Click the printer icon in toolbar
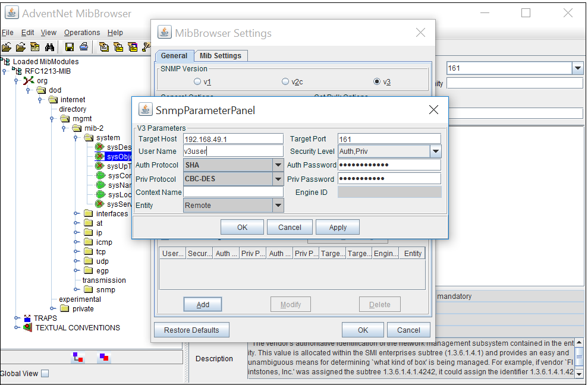Screen dimensions: 588x385 coord(84,47)
